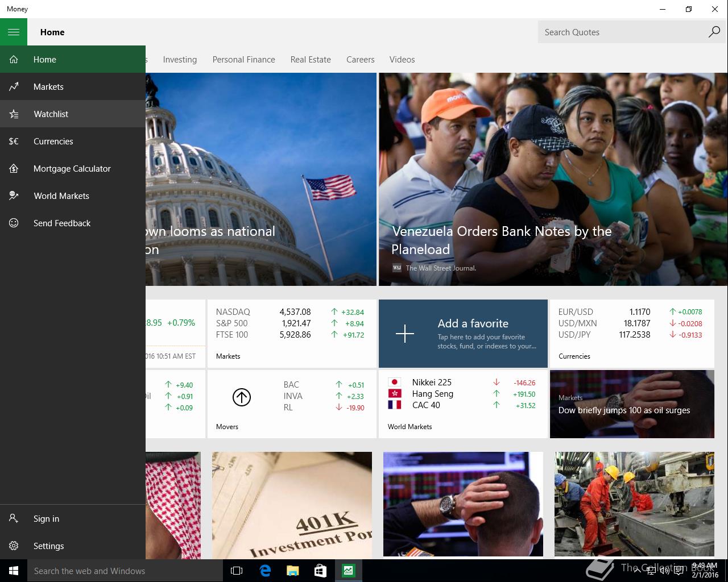Click the Home house icon in sidebar
This screenshot has height=582, width=728.
(x=14, y=60)
